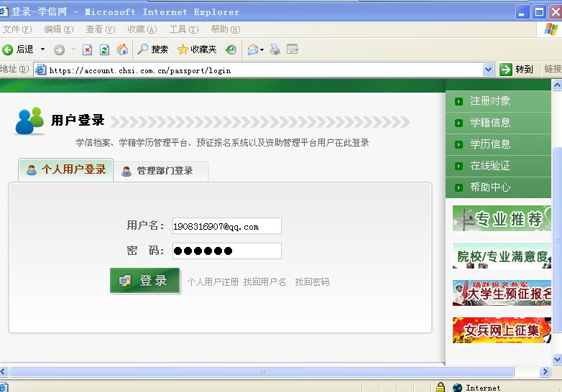Click the horizontal scrollbar right arrow
The height and width of the screenshot is (392, 562).
pos(545,372)
